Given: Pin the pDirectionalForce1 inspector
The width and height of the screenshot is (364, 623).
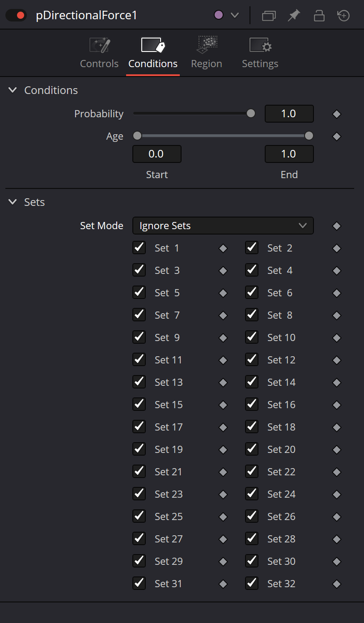Looking at the screenshot, I should (x=293, y=16).
